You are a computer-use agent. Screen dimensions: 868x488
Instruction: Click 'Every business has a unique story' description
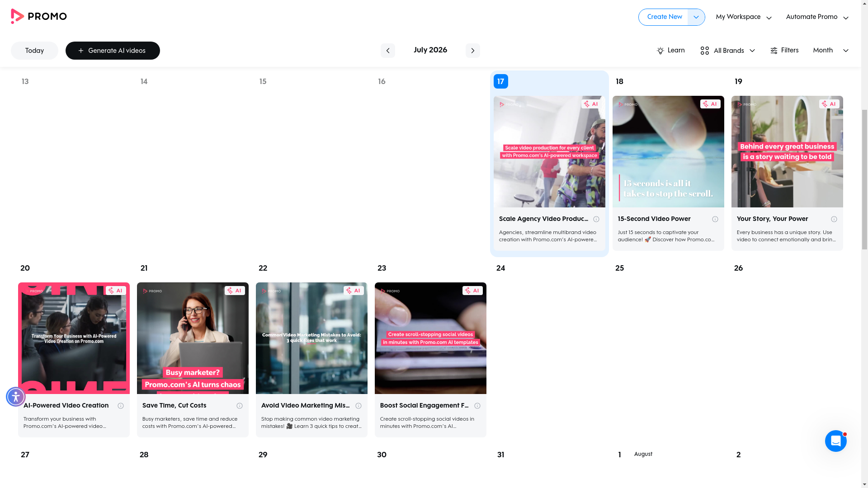tap(786, 236)
